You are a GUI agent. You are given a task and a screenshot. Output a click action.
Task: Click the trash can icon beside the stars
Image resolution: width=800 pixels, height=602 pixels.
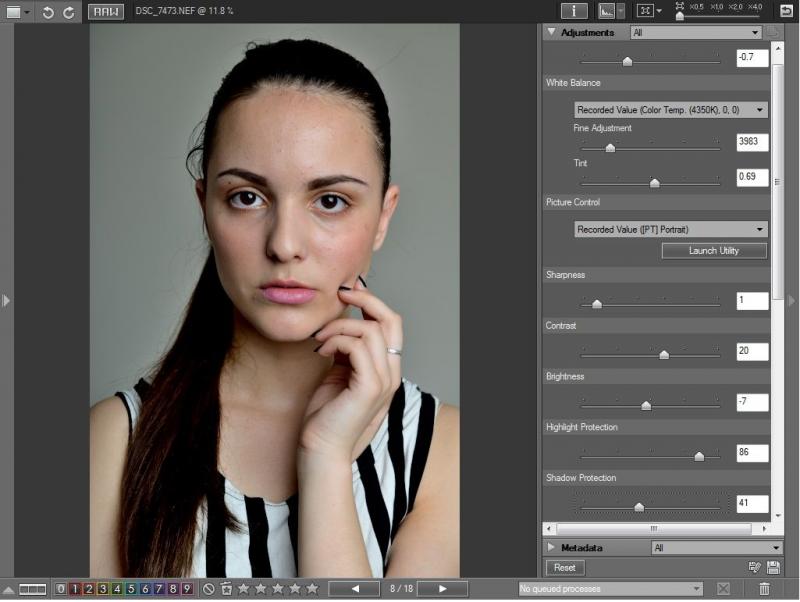(x=227, y=589)
